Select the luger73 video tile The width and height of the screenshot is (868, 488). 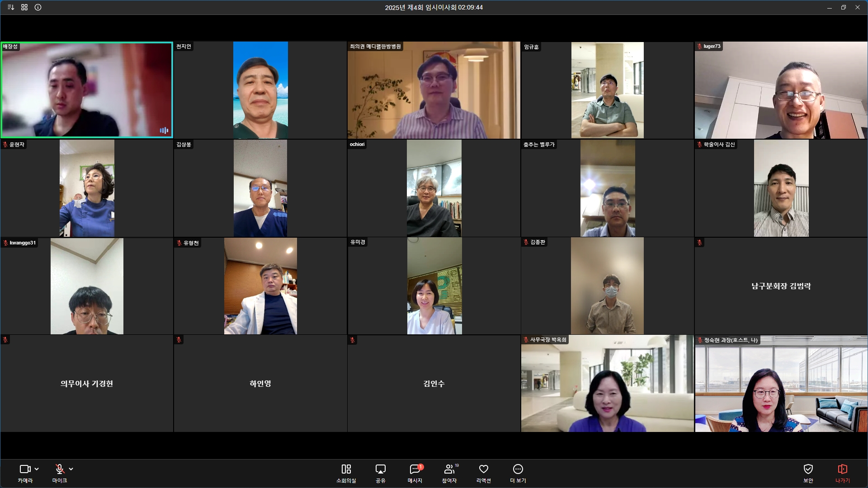click(x=781, y=90)
